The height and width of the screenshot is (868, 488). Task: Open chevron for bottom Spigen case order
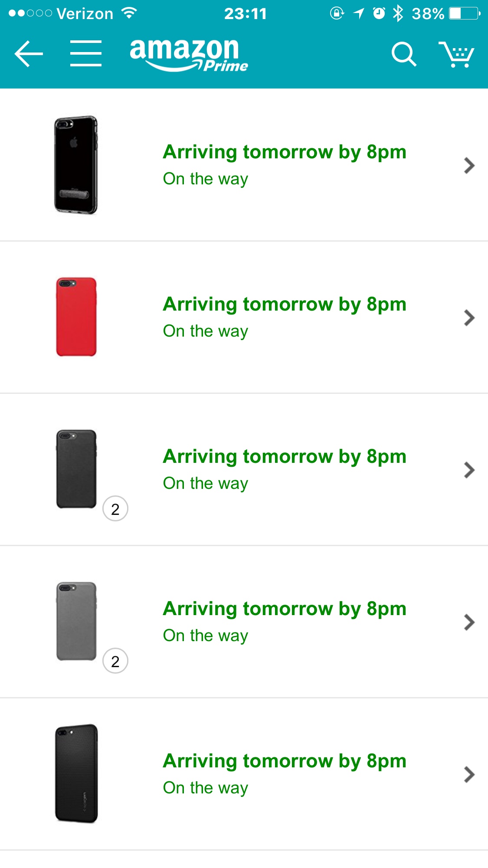click(x=469, y=774)
